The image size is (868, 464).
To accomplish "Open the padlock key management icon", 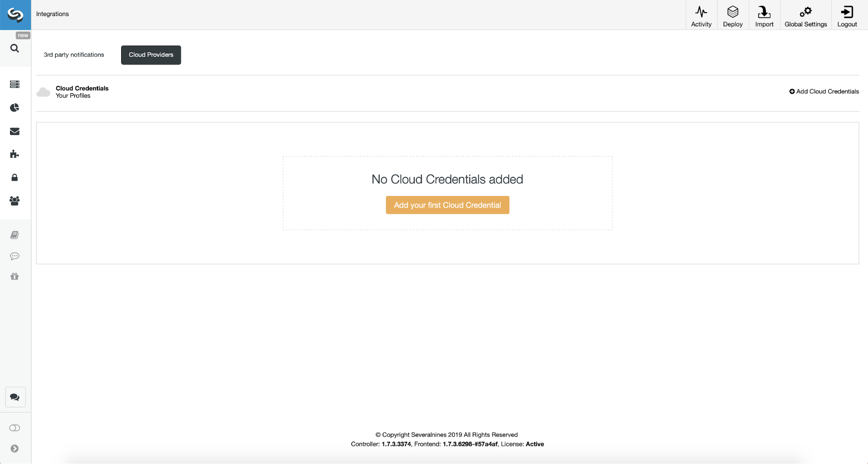I will click(x=15, y=177).
